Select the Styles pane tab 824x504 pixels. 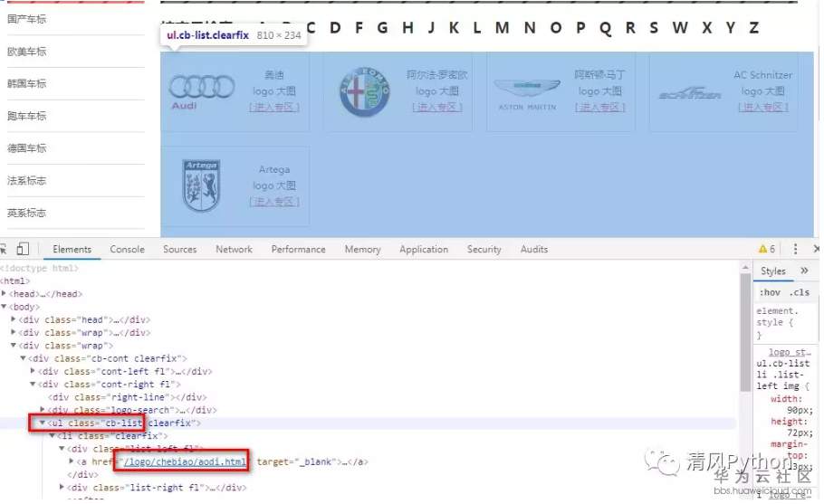[773, 271]
